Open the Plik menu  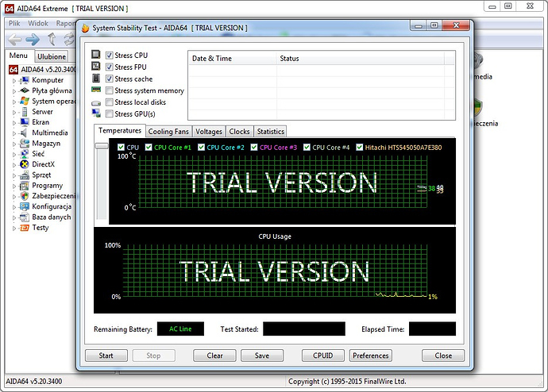coord(14,23)
